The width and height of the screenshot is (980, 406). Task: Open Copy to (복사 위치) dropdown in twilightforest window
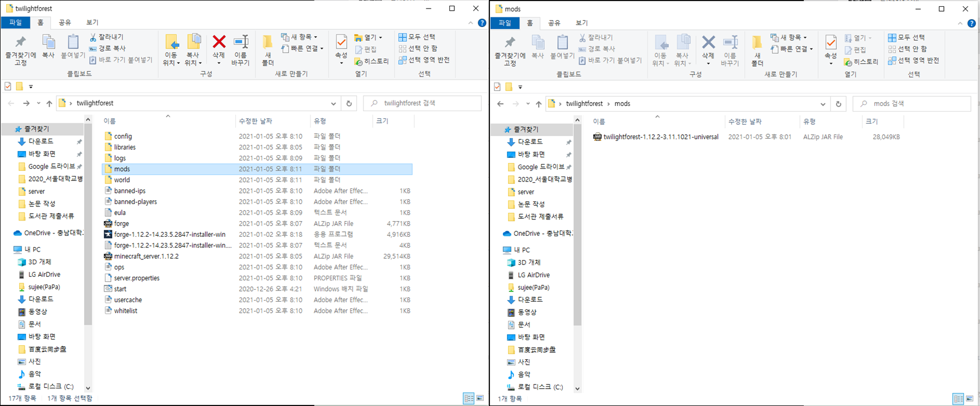pyautogui.click(x=194, y=50)
